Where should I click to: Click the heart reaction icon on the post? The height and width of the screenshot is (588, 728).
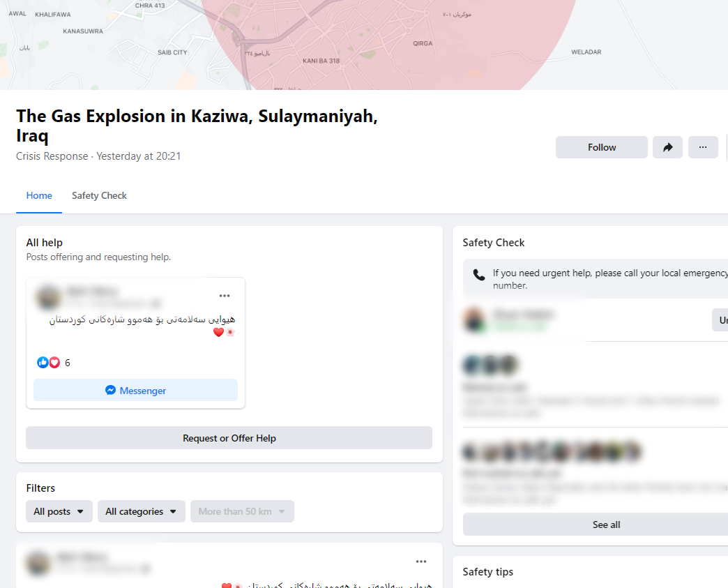[54, 363]
